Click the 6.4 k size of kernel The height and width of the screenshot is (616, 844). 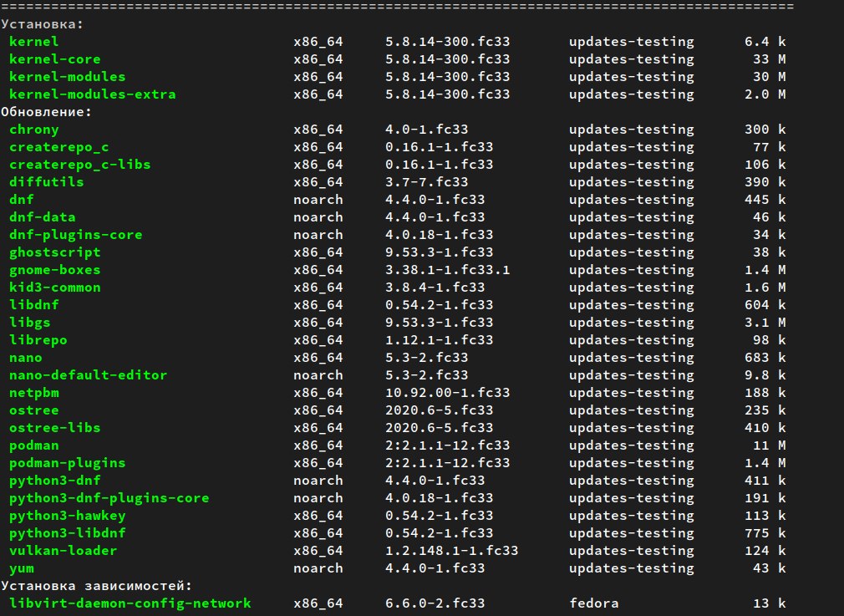click(x=765, y=42)
